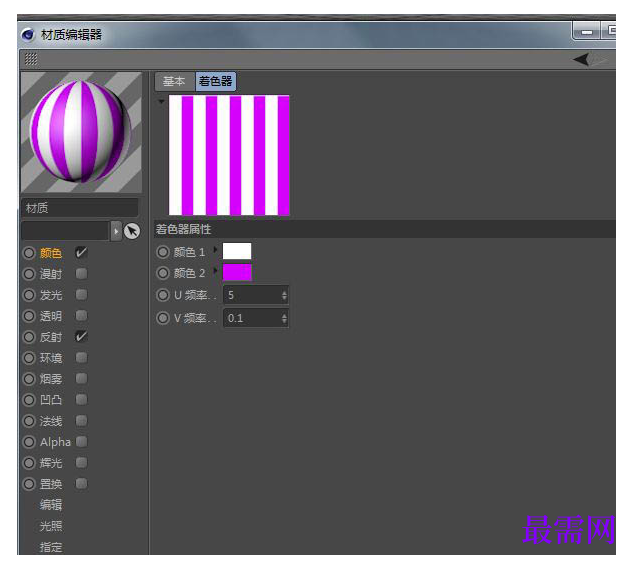Click the animation dot beside 法线 channel
This screenshot has width=634, height=561.
click(29, 421)
